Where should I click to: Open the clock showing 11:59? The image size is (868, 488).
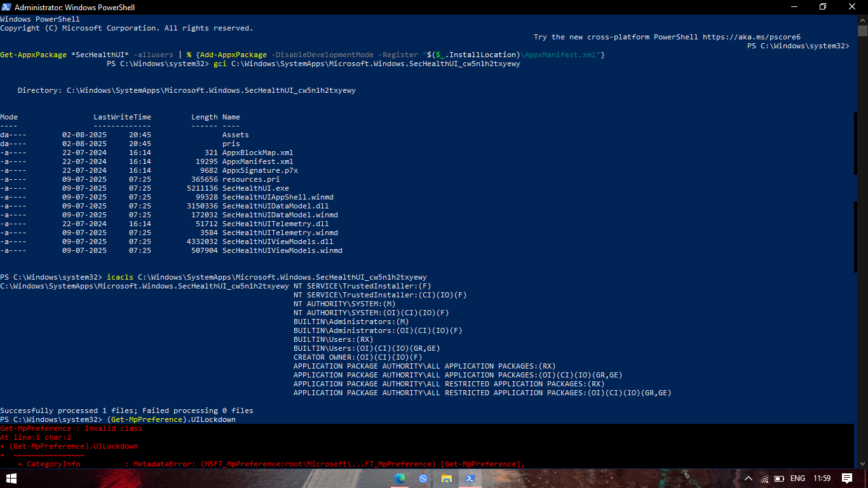(822, 478)
